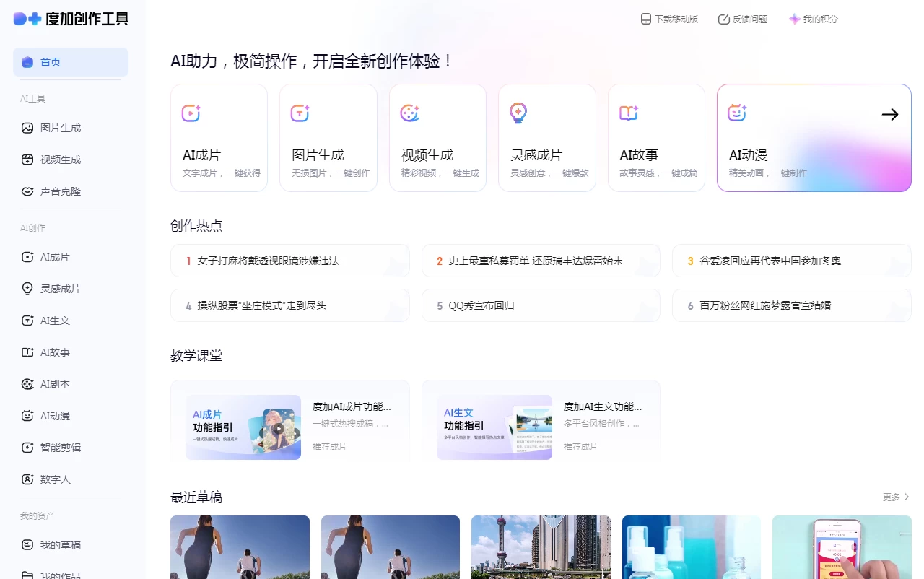Select the 智能剪辑 sidebar icon

(61, 447)
